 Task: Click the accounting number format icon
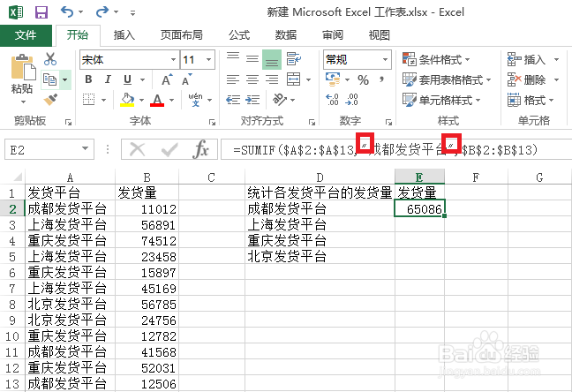tap(332, 79)
